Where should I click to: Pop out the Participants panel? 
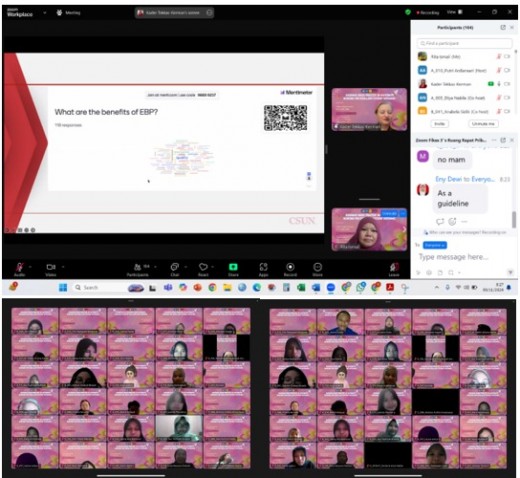coord(503,28)
